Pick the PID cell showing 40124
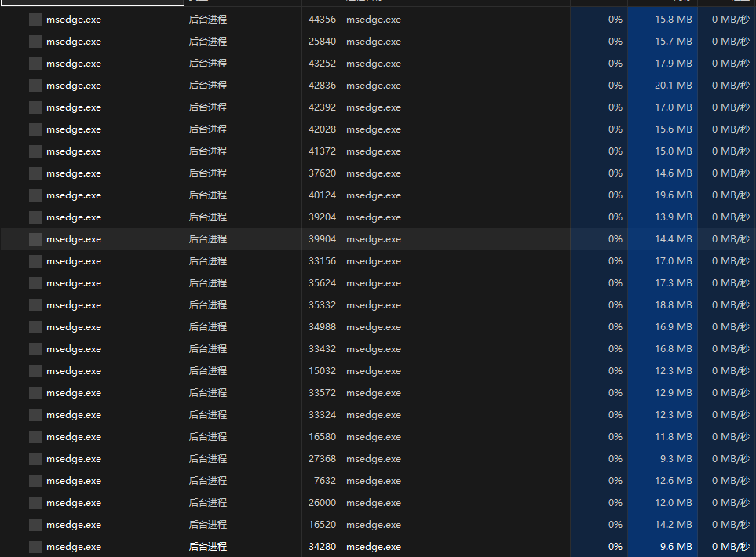756x557 pixels. [322, 195]
